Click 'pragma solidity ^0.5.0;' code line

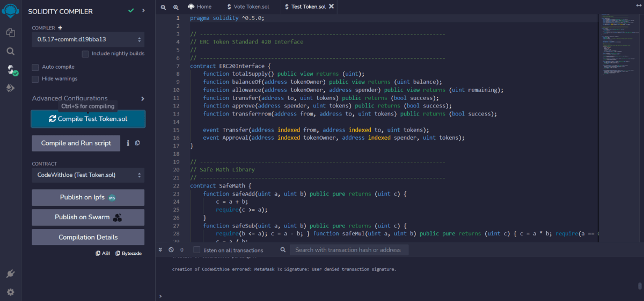tap(227, 18)
